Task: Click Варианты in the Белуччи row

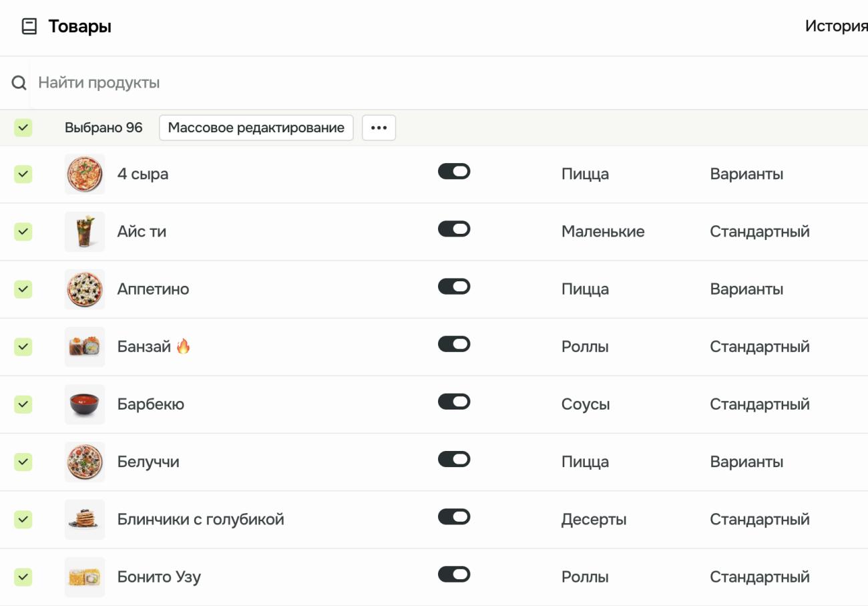Action: coord(746,462)
